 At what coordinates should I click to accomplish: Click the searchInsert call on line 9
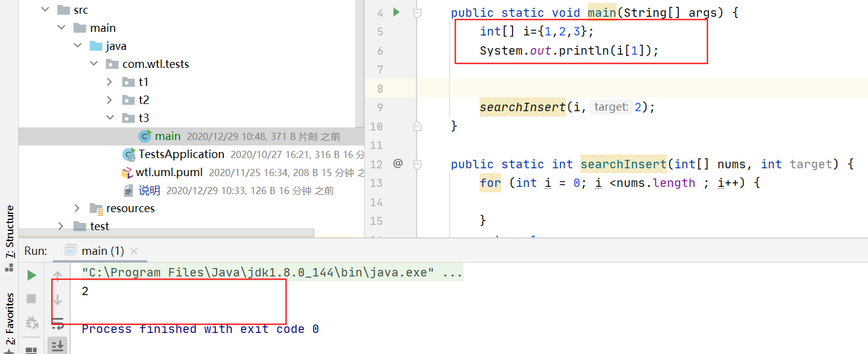click(x=522, y=107)
